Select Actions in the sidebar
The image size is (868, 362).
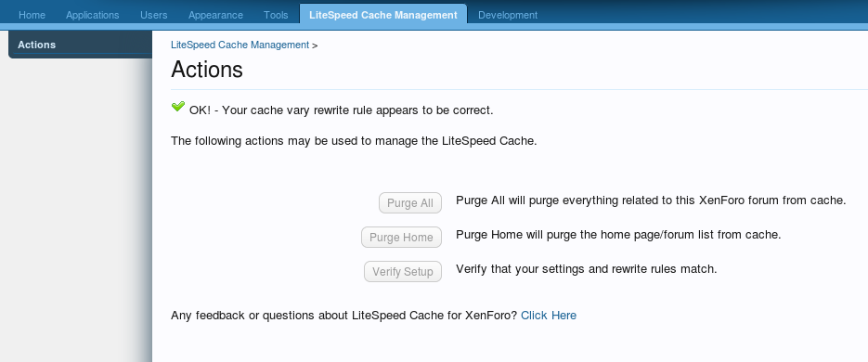pos(80,45)
